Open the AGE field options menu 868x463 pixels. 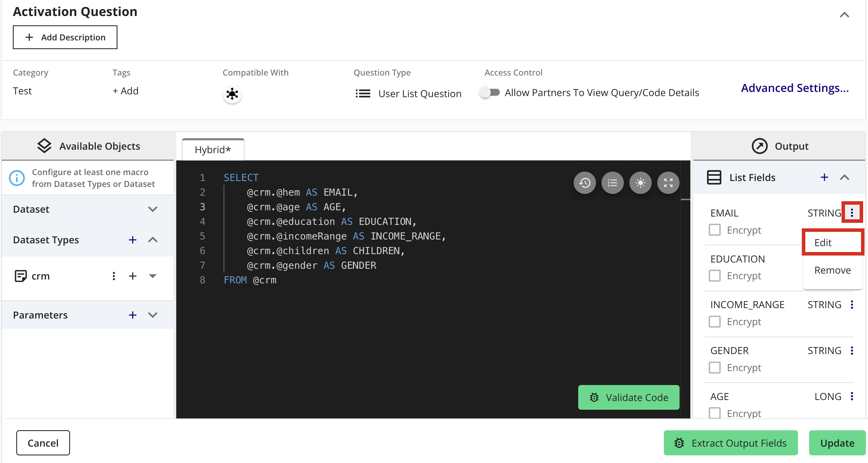click(852, 396)
